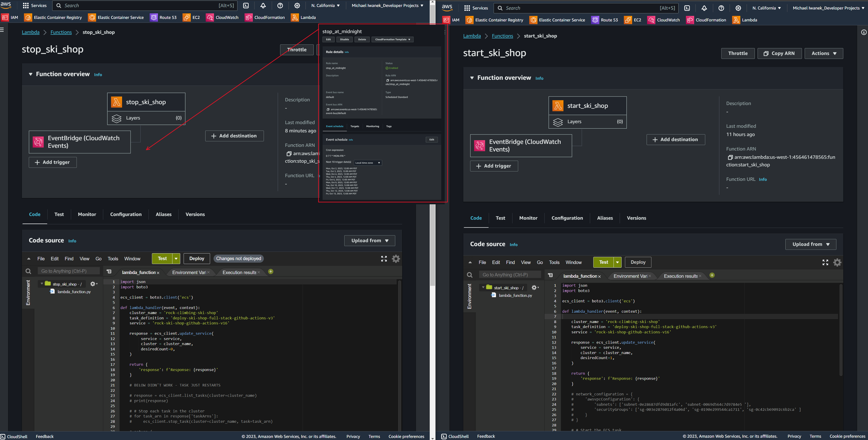This screenshot has width=868, height=440.
Task: Click Deploy button in stop_ski_shop editor
Action: [x=197, y=258]
